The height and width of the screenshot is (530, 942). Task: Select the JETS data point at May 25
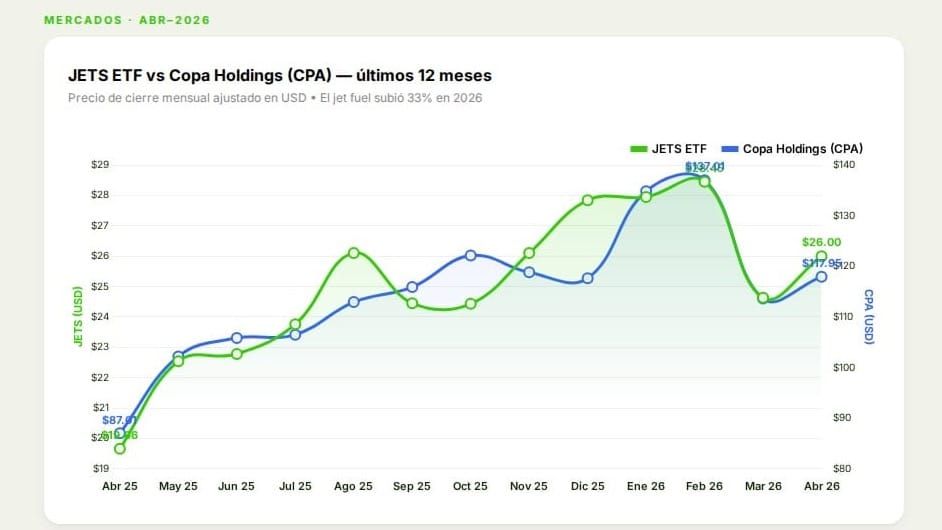pyautogui.click(x=178, y=361)
